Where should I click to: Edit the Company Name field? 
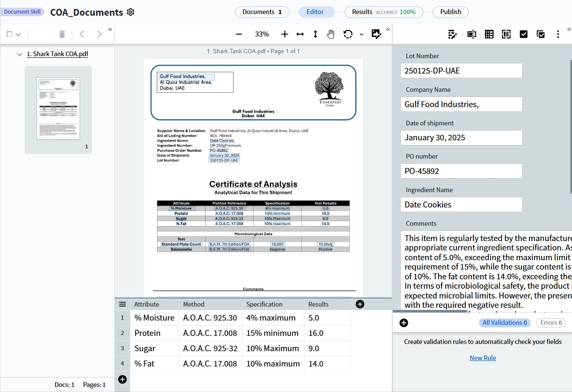[461, 104]
